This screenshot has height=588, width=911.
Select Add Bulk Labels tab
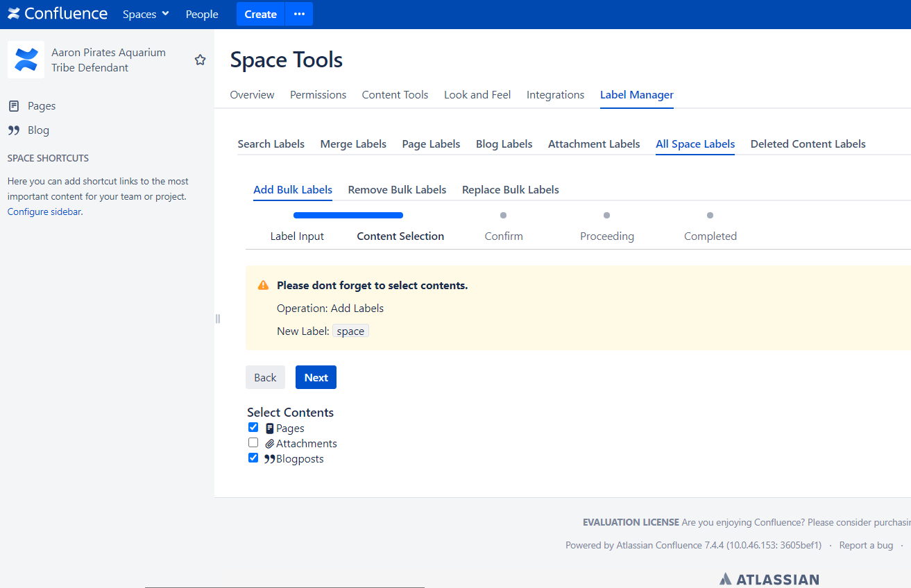pos(293,190)
